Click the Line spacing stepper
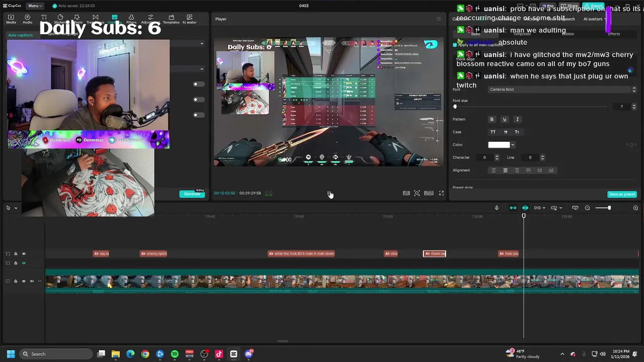 (x=542, y=157)
